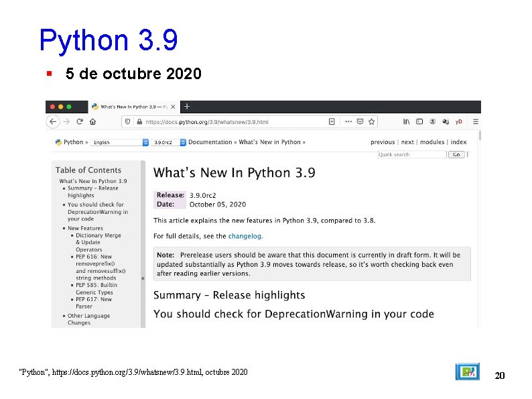Open Other Language Changes entry
The image size is (532, 399).
click(88, 319)
